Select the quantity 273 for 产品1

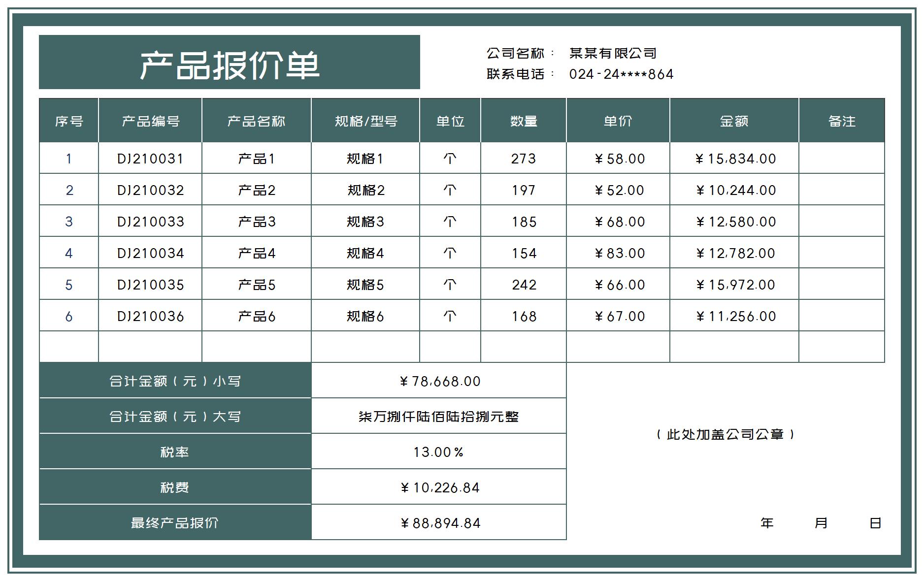point(524,159)
